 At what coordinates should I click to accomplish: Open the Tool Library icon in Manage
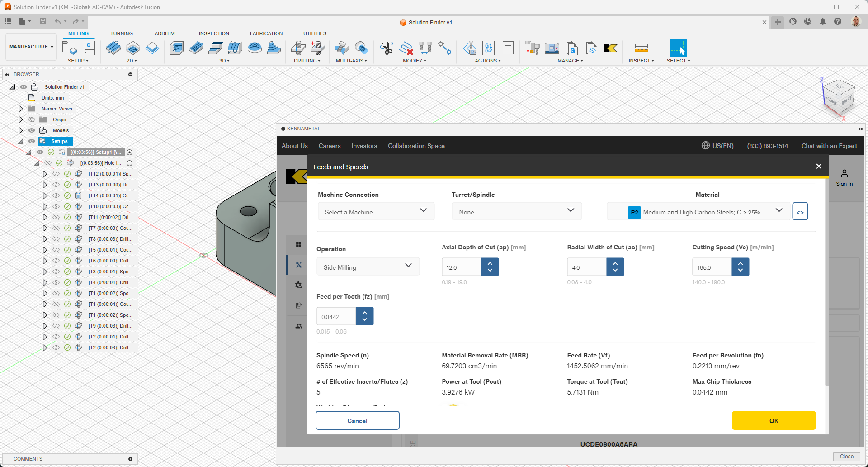[532, 48]
